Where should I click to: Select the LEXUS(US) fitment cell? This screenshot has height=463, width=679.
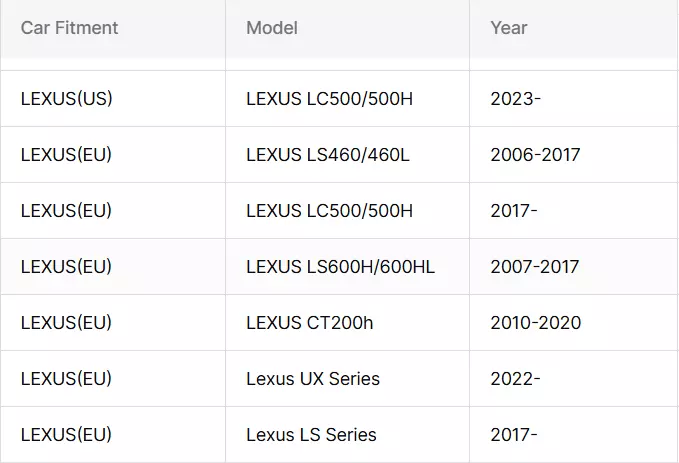click(x=67, y=99)
